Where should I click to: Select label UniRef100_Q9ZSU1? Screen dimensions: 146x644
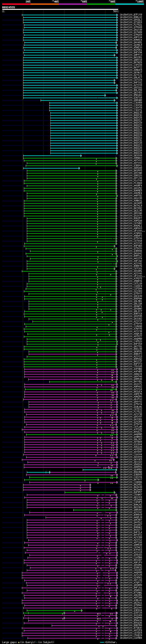click(x=131, y=87)
